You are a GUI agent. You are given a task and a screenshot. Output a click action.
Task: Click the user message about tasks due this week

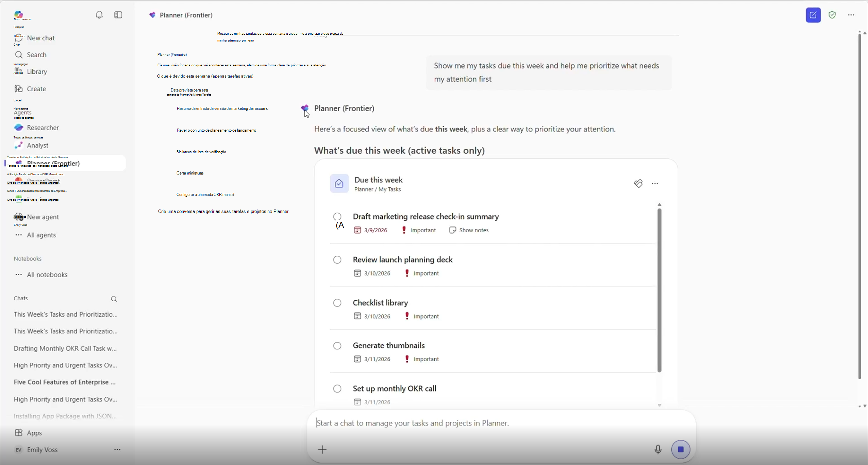549,72
